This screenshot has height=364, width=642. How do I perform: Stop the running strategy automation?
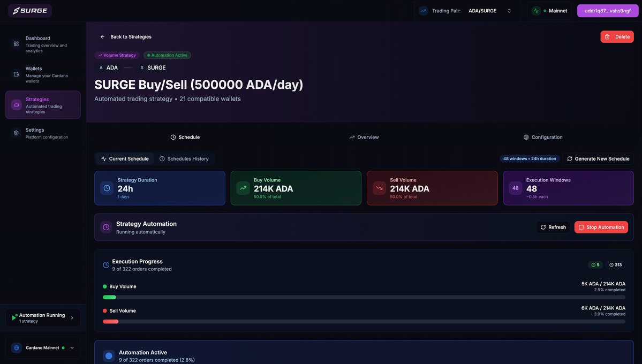601,226
